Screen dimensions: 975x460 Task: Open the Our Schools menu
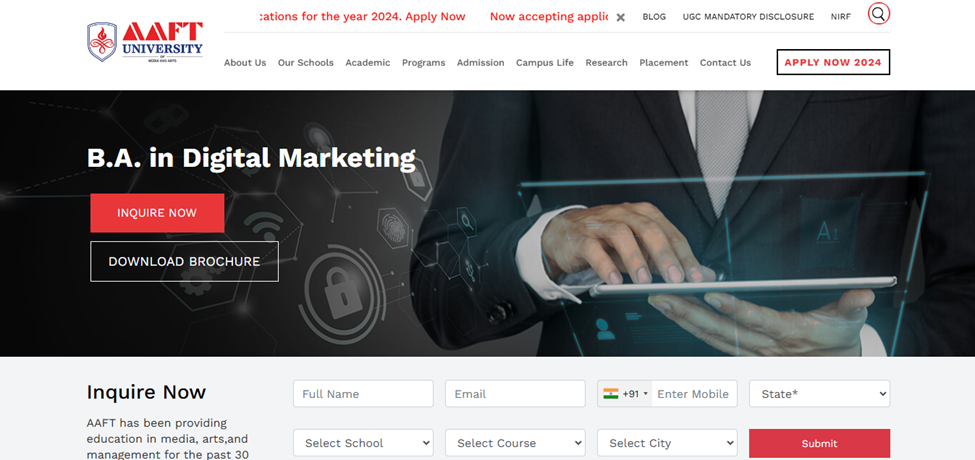pyautogui.click(x=306, y=62)
